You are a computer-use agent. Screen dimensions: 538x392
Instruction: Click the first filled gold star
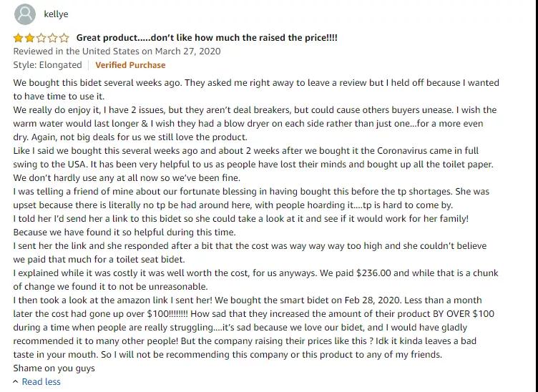[18, 38]
